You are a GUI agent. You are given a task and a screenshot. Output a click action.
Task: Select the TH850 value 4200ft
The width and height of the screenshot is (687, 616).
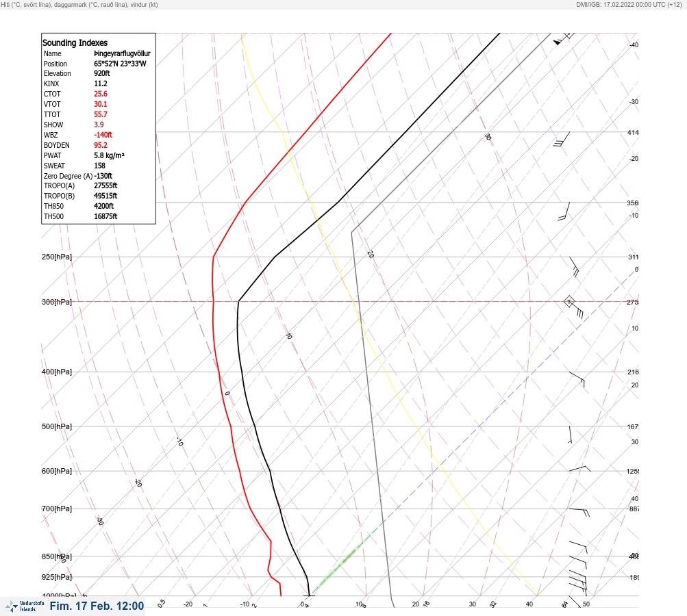point(104,206)
